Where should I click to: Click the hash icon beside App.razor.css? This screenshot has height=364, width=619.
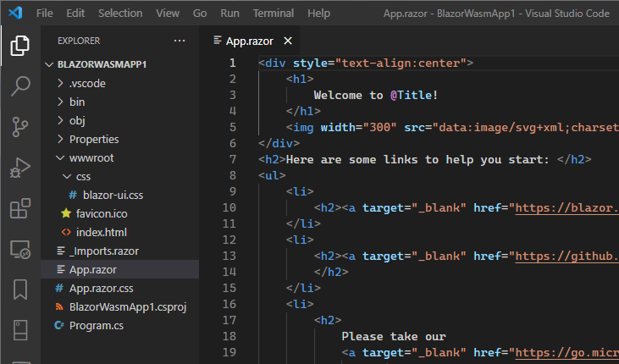[59, 288]
